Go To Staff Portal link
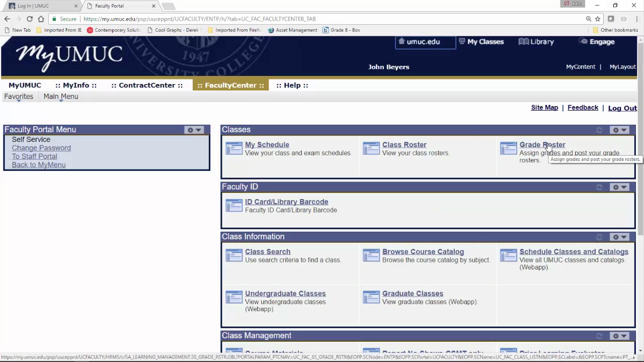This screenshot has width=644, height=362. (34, 156)
